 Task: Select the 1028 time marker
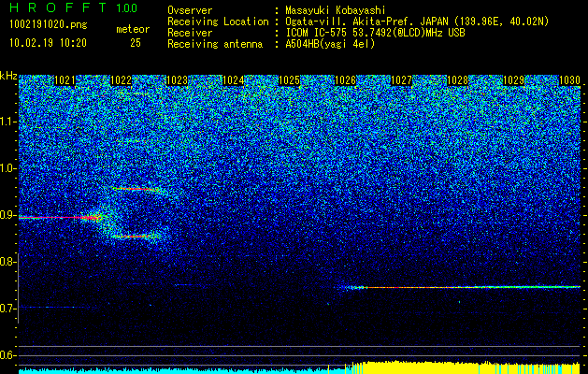[x=457, y=80]
